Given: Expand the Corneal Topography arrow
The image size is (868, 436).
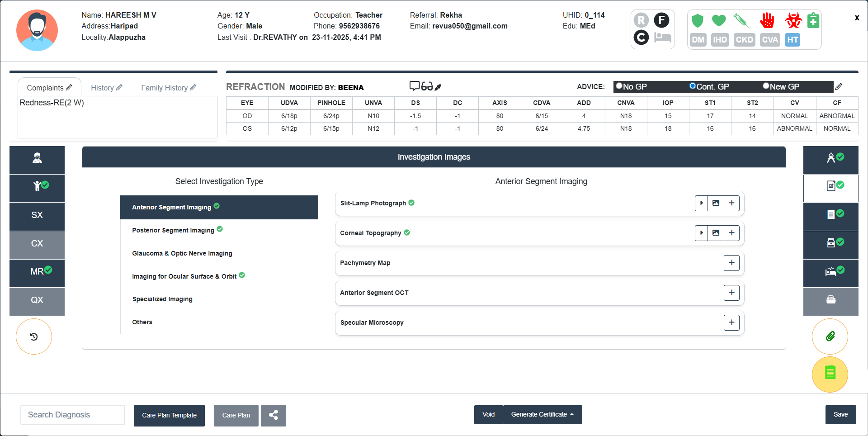Looking at the screenshot, I should click(x=701, y=233).
